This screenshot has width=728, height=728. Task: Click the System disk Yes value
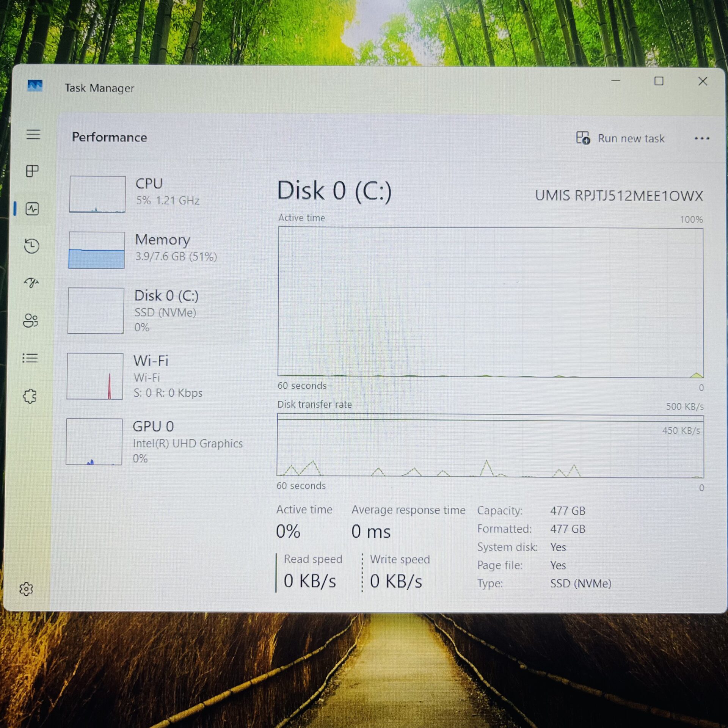(x=558, y=547)
